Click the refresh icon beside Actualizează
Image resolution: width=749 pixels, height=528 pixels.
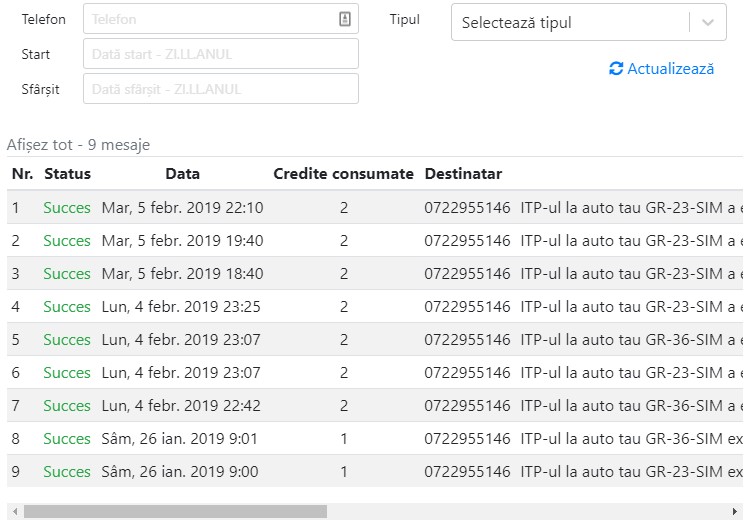coord(616,69)
